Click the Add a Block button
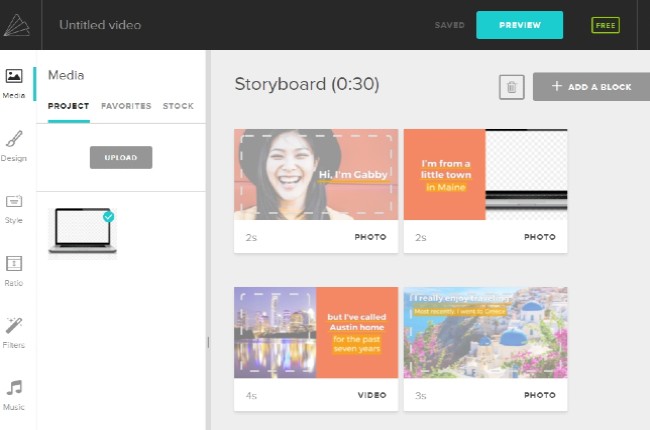Image resolution: width=650 pixels, height=430 pixels. click(591, 87)
